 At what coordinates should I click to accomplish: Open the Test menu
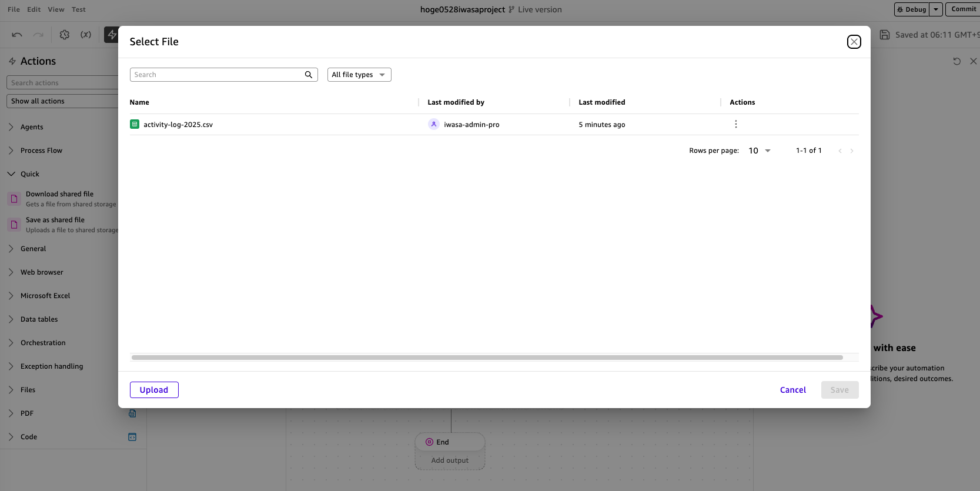[x=79, y=9]
